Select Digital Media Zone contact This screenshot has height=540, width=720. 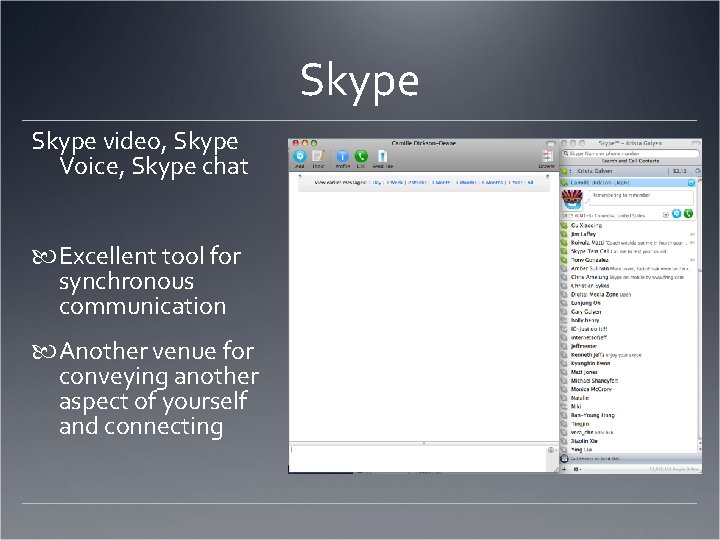628,295
